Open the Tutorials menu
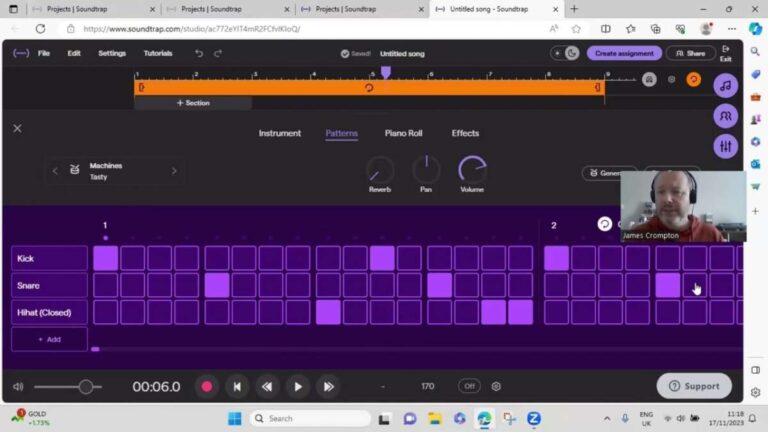Image resolution: width=768 pixels, height=432 pixels. (x=158, y=53)
